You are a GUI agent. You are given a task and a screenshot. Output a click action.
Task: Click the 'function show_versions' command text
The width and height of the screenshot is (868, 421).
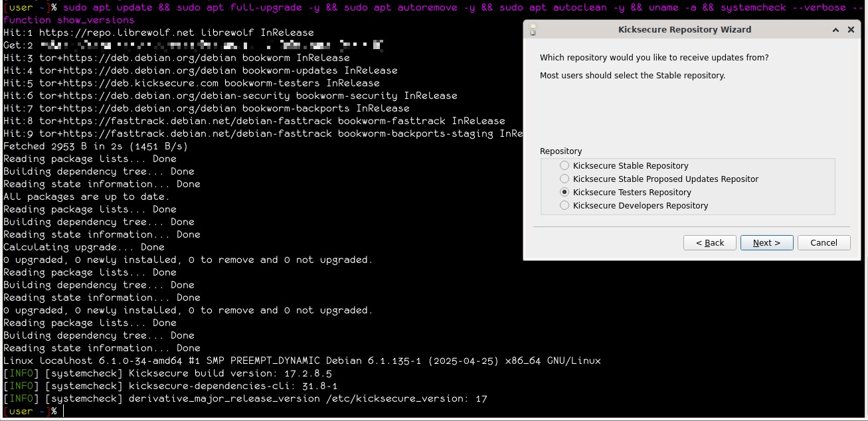[69, 20]
